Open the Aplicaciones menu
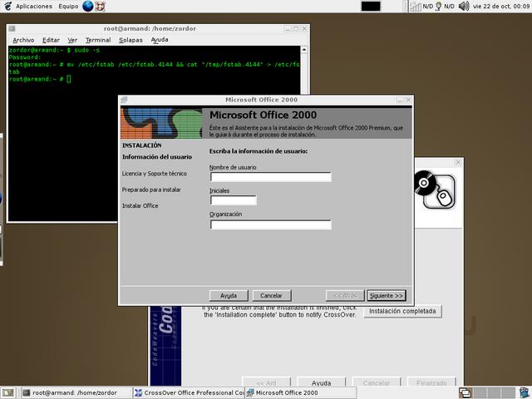This screenshot has height=399, width=532. click(x=34, y=6)
